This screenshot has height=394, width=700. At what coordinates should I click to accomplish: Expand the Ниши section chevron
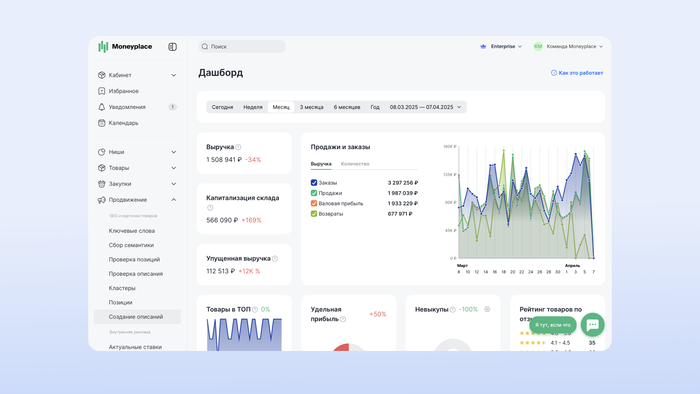174,152
